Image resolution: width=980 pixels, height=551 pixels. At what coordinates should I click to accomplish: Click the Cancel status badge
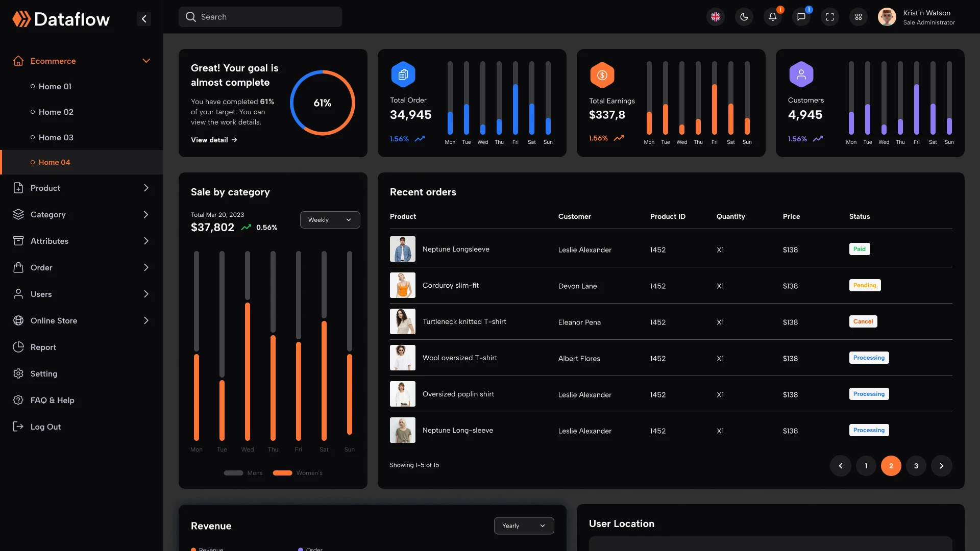point(863,321)
